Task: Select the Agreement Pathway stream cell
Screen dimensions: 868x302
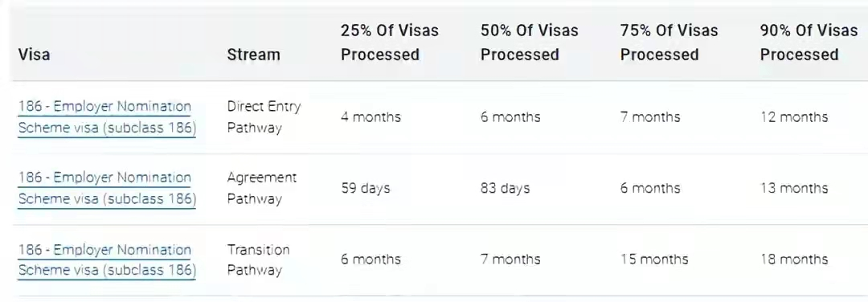Action: (x=262, y=188)
